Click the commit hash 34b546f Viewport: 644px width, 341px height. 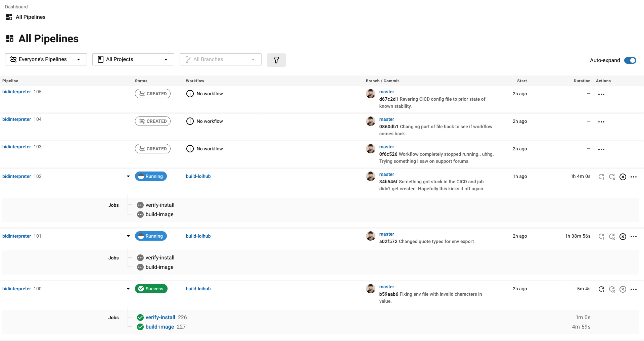pyautogui.click(x=388, y=182)
